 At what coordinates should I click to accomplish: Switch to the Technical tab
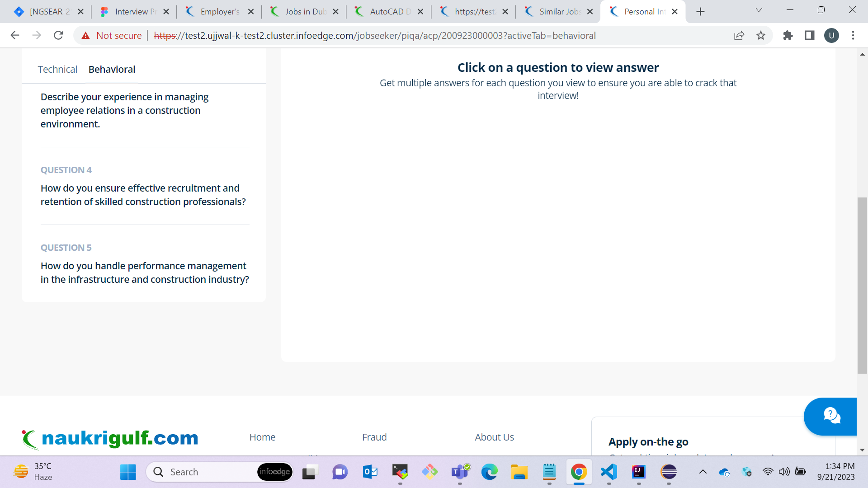coord(57,69)
